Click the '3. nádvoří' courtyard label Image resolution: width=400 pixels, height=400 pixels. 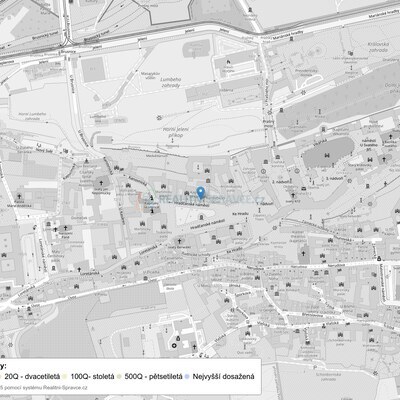[x=334, y=179]
